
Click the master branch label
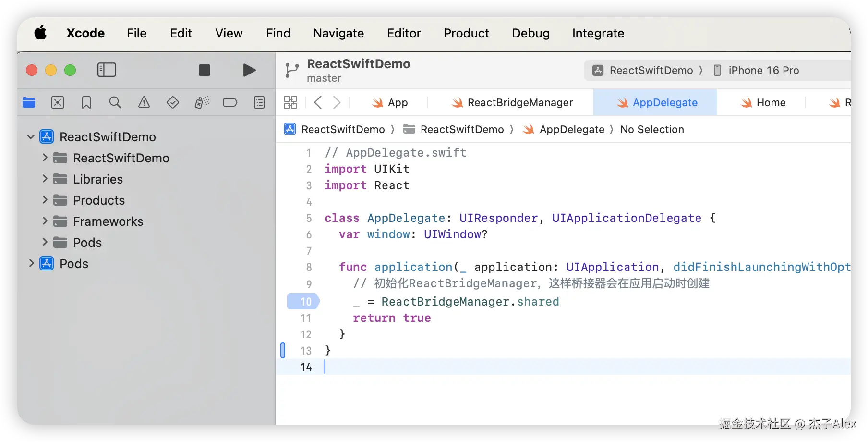coord(324,78)
